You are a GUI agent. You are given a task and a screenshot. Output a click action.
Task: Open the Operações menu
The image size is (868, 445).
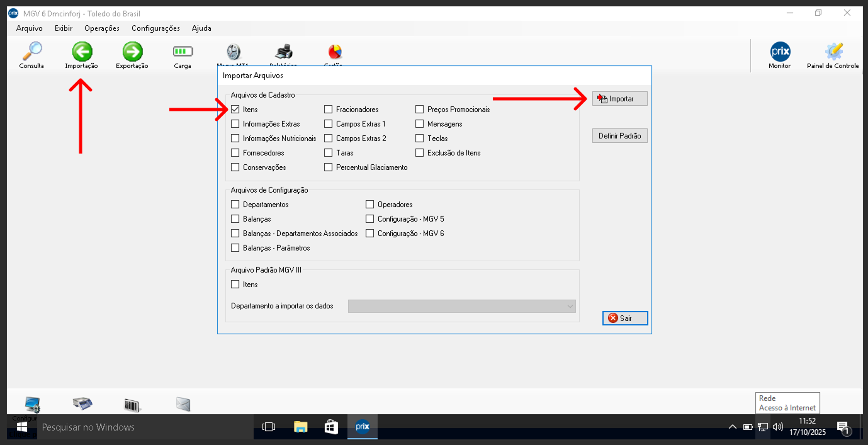(x=102, y=28)
